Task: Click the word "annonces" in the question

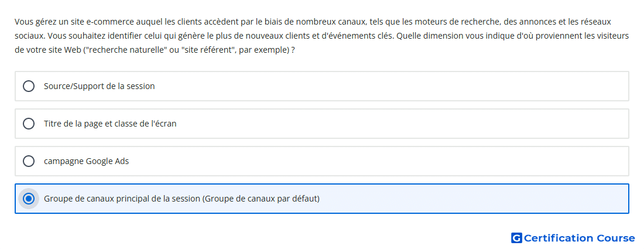Action: (536, 21)
